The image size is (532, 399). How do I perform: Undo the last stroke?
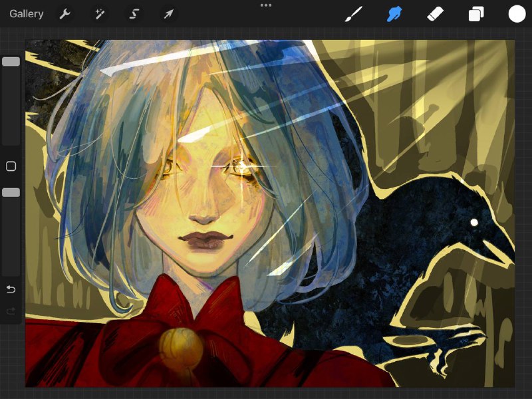[11, 289]
